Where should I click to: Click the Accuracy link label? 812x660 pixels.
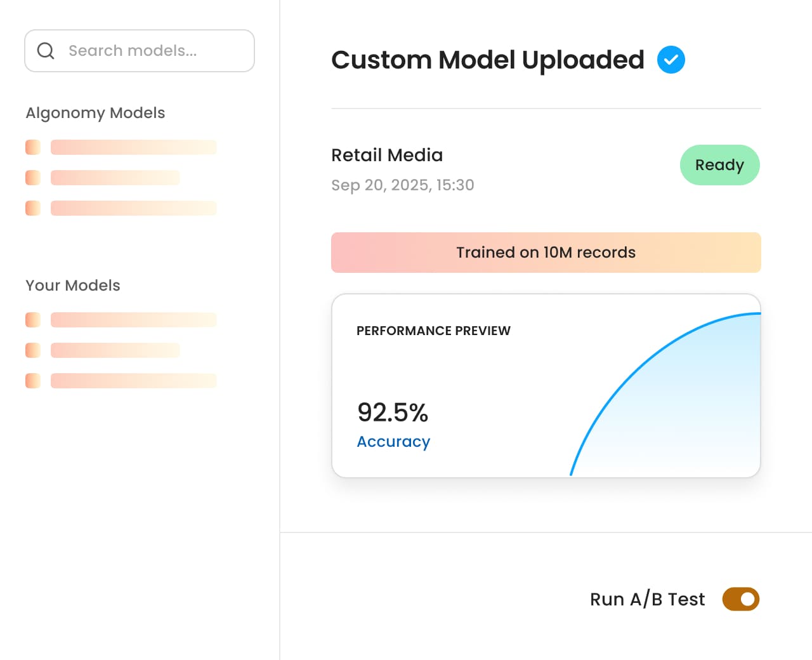coord(393,442)
